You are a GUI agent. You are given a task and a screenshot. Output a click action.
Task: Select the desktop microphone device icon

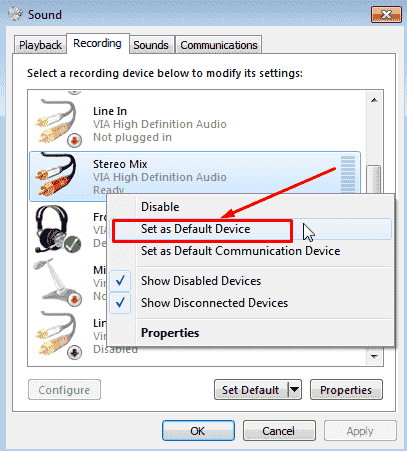58,283
